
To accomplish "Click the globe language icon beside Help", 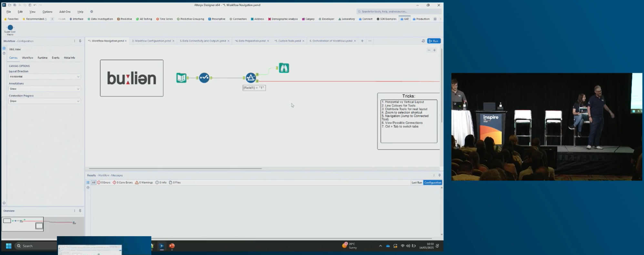I will tap(92, 12).
